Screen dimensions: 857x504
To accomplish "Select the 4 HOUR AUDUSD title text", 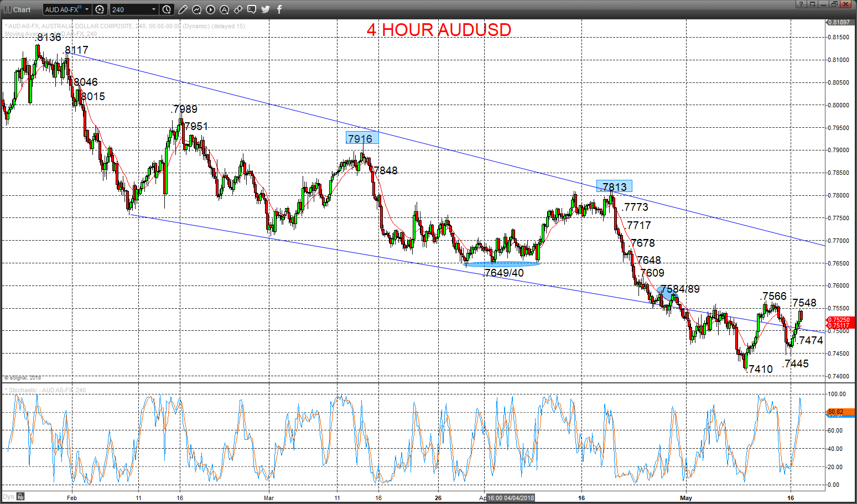I will coord(439,30).
